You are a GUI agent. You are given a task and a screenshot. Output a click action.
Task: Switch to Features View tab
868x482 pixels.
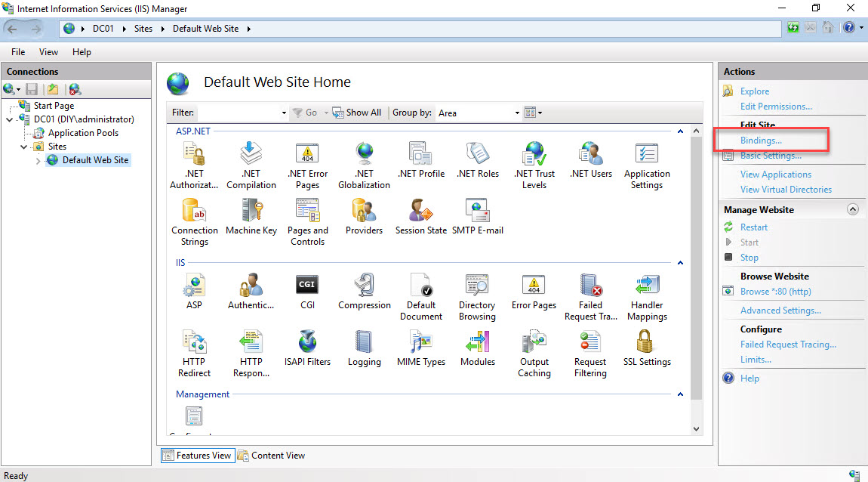198,456
